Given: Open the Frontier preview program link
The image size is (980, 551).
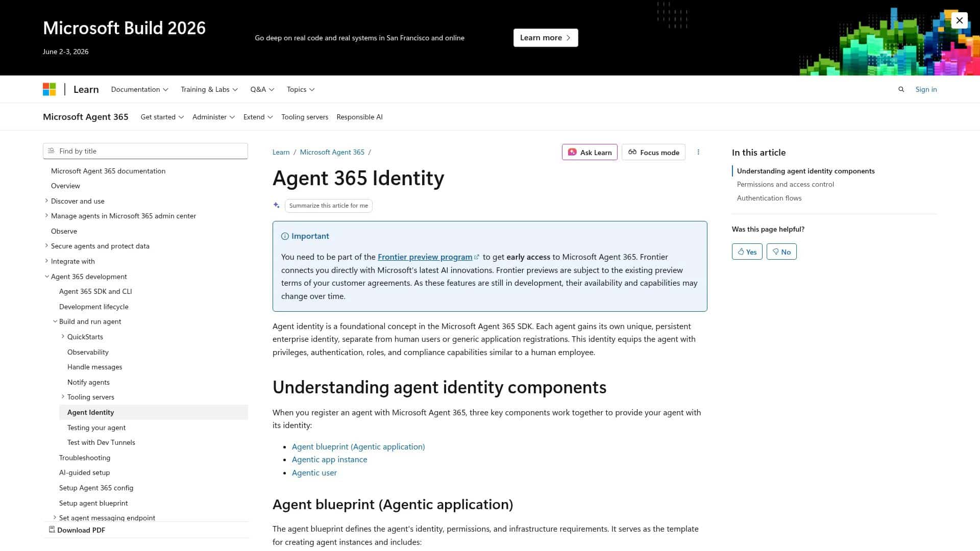Looking at the screenshot, I should pos(425,257).
